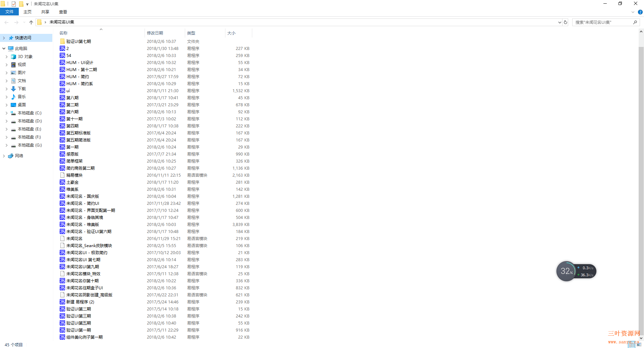
Task: Collapse the 此电脑 tree node
Action: (4, 49)
